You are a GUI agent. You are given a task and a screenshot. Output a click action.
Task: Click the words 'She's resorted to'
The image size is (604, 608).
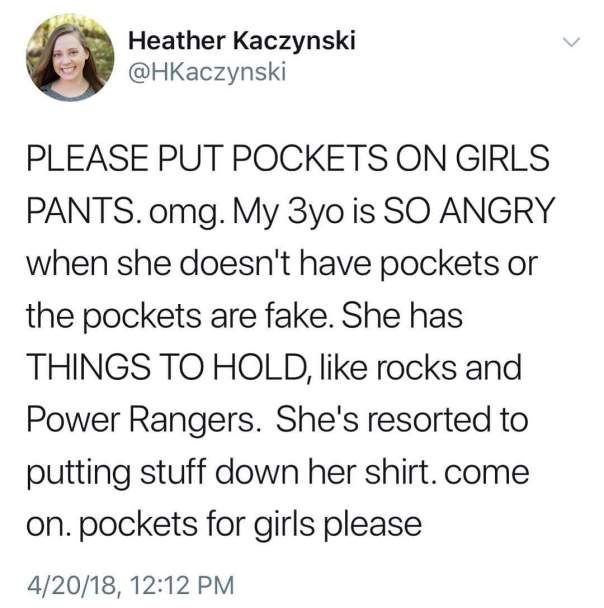coord(402,420)
